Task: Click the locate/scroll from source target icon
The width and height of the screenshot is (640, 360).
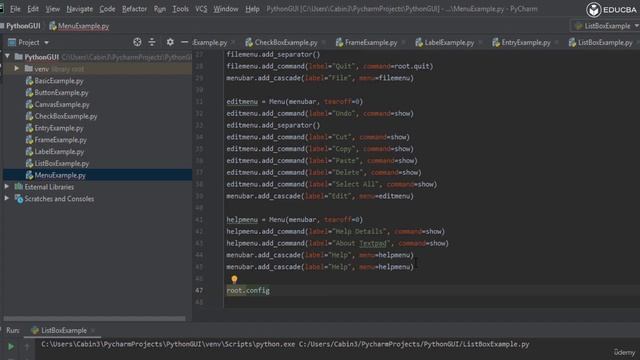Action: point(137,42)
